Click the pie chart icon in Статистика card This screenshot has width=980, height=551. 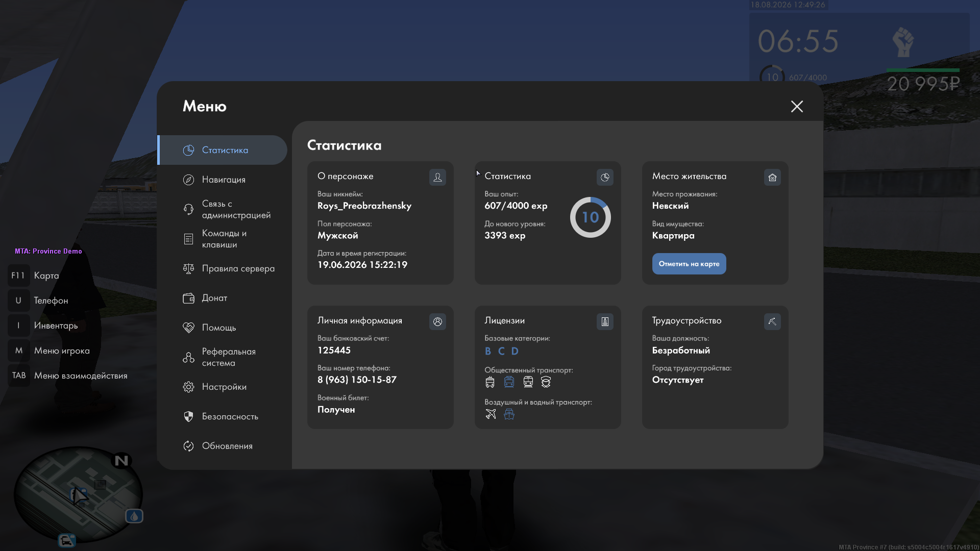(605, 177)
